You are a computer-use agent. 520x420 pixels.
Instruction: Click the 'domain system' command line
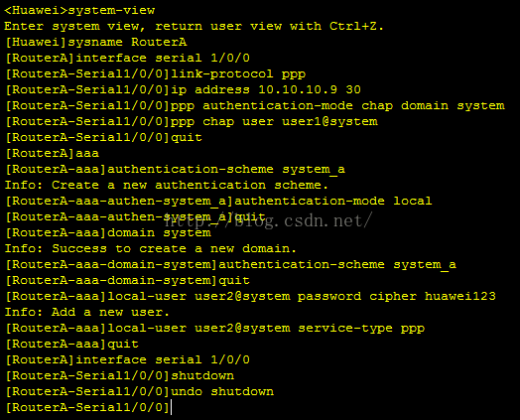(x=108, y=233)
